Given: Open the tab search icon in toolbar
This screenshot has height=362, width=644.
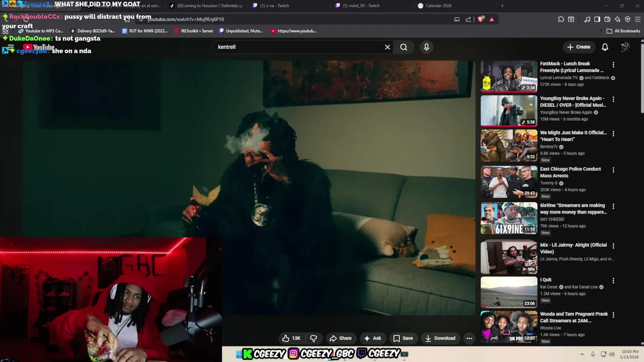Looking at the screenshot, I should 571,19.
